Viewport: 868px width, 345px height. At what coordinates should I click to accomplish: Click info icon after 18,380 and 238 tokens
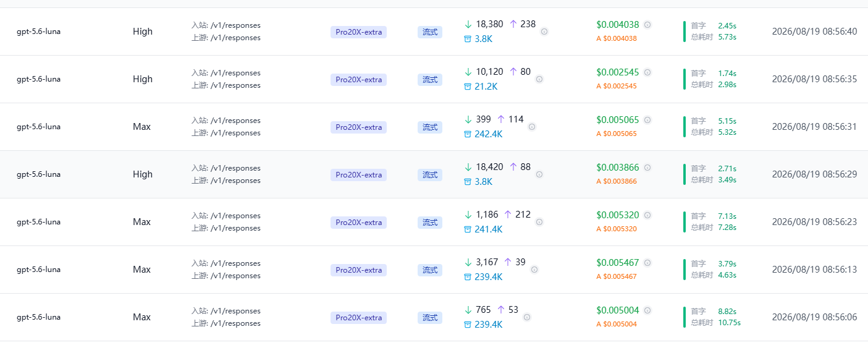544,32
